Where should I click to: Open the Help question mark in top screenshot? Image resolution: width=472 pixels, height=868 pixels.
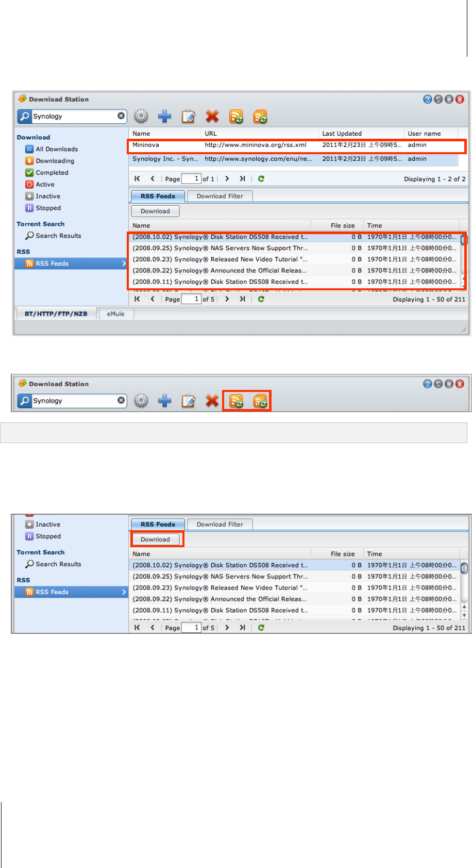click(427, 100)
